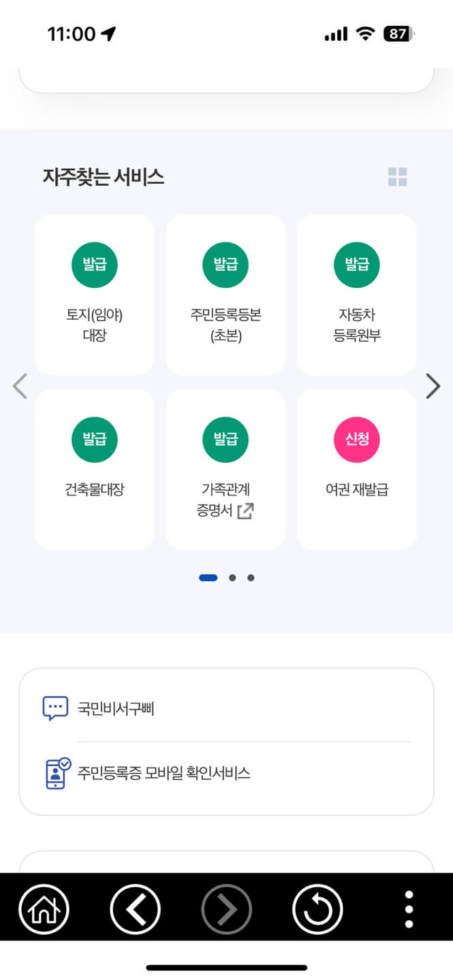Viewport: 453px width, 980px height.
Task: Start 여권 재발급 application
Action: click(x=356, y=468)
